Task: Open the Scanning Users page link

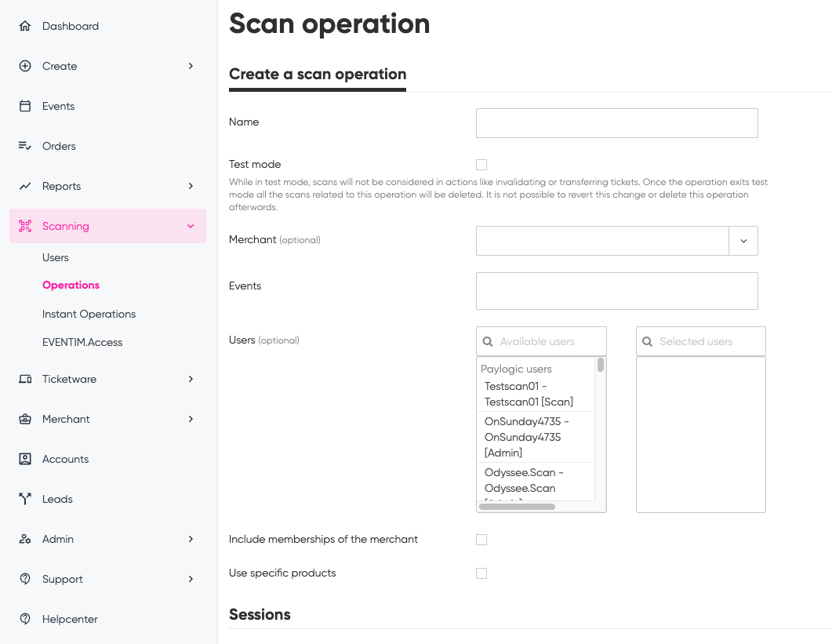Action: pyautogui.click(x=56, y=257)
